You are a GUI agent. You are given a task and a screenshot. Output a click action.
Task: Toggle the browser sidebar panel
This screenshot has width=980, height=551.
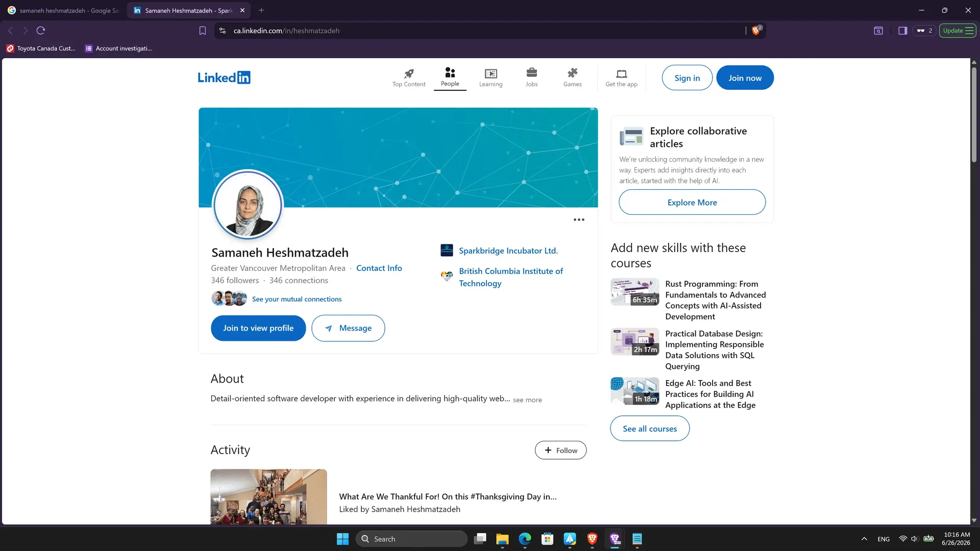(x=902, y=31)
